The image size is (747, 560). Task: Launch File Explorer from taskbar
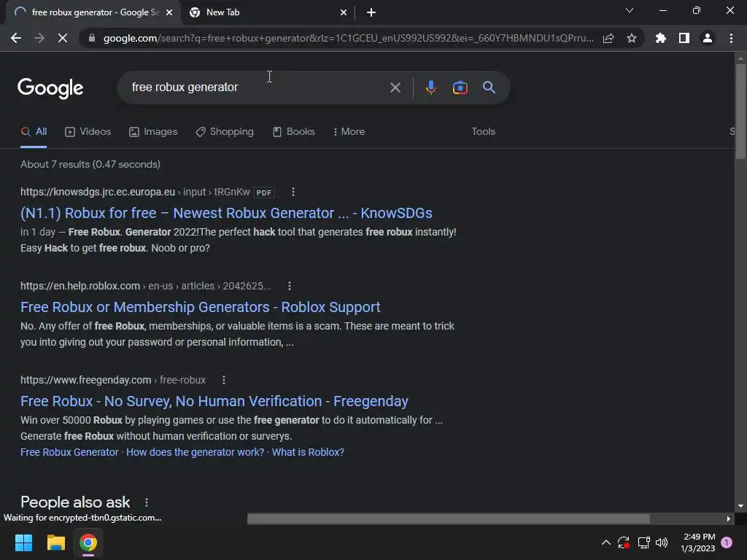coord(55,542)
